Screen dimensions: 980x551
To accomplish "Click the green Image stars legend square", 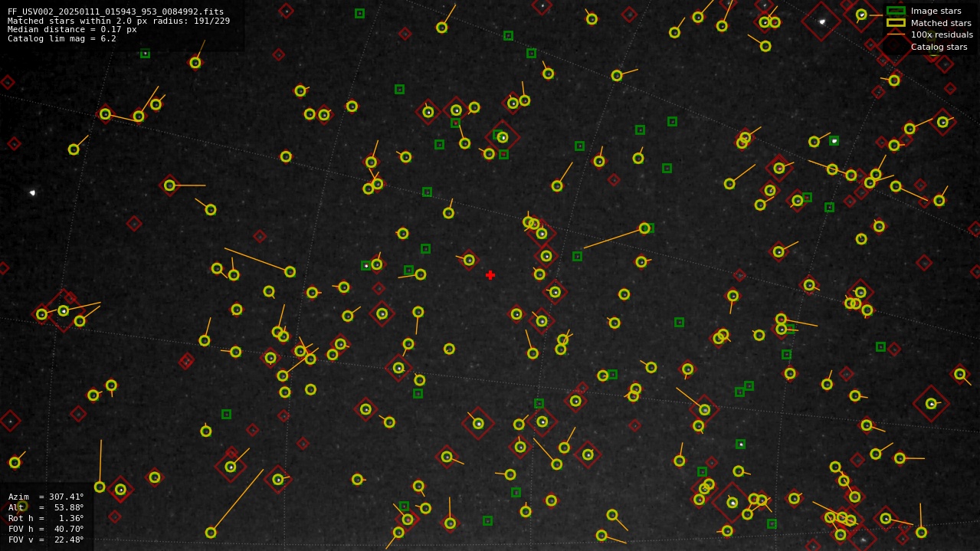I will pos(896,11).
